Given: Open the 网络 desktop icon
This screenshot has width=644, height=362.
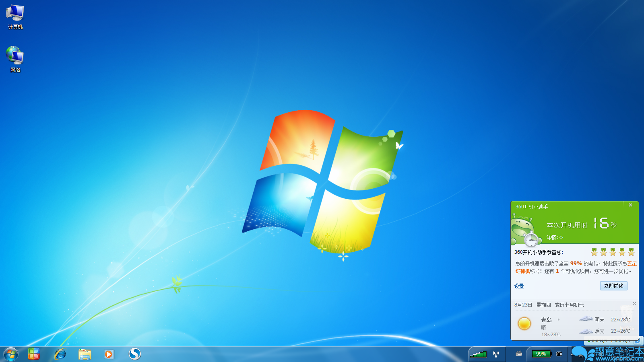Looking at the screenshot, I should coord(15,59).
